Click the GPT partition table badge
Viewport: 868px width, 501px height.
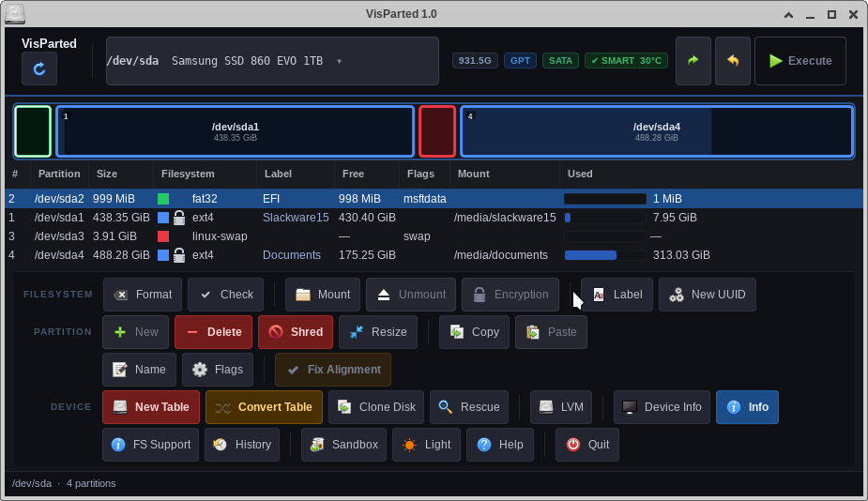(x=520, y=60)
